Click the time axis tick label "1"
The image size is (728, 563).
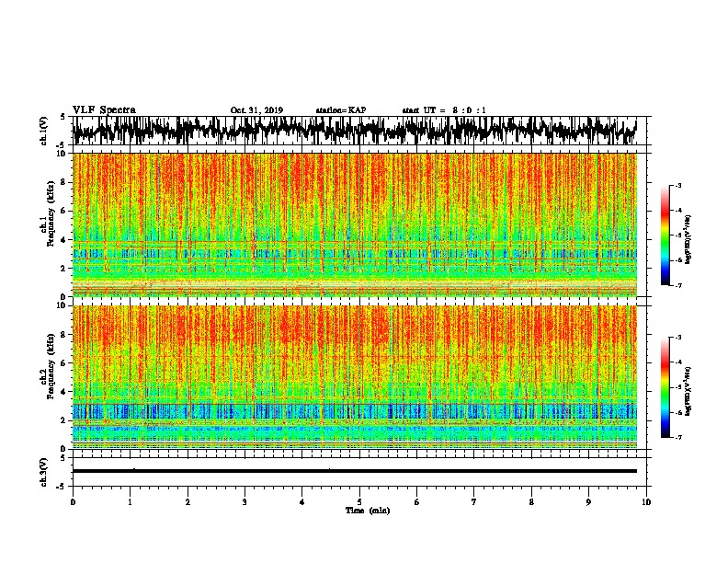pos(130,502)
